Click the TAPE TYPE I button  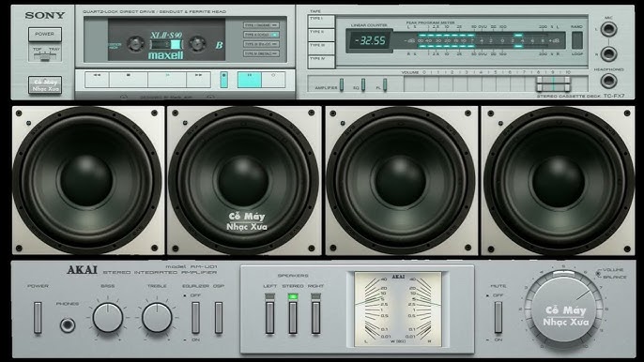tap(321, 22)
